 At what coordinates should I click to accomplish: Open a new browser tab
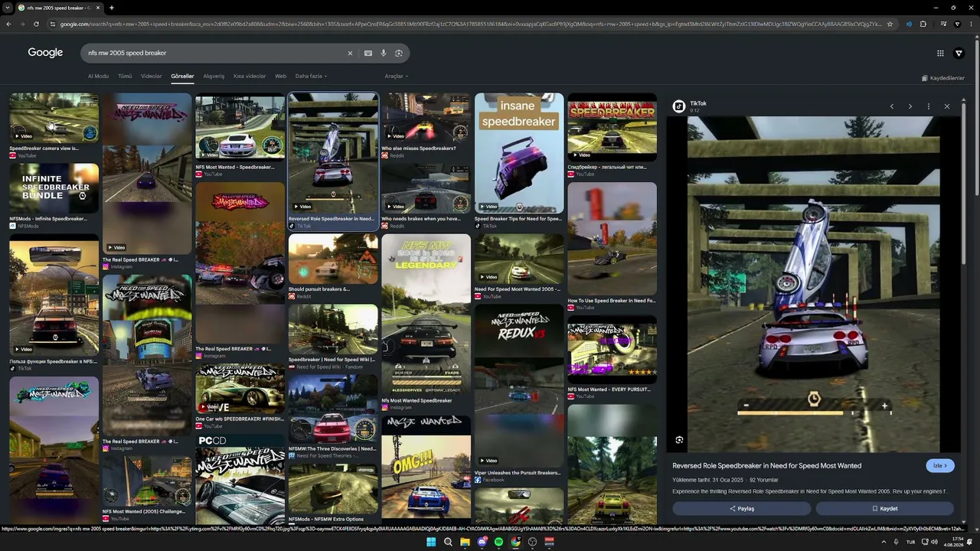pyautogui.click(x=112, y=8)
